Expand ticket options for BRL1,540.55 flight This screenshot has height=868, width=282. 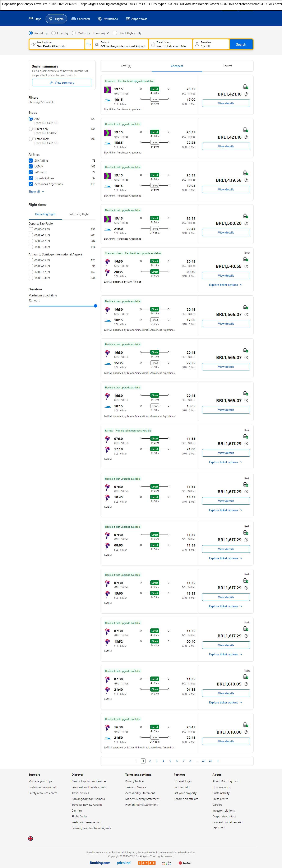[225, 285]
